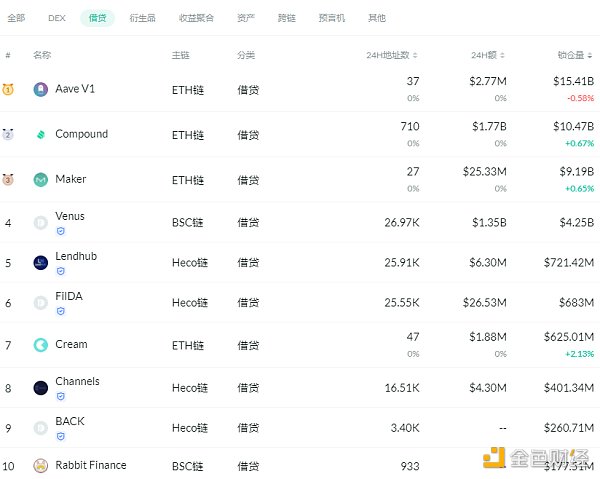The height and width of the screenshot is (479, 600).
Task: Sort by 24H地址数 column
Action: (x=392, y=55)
